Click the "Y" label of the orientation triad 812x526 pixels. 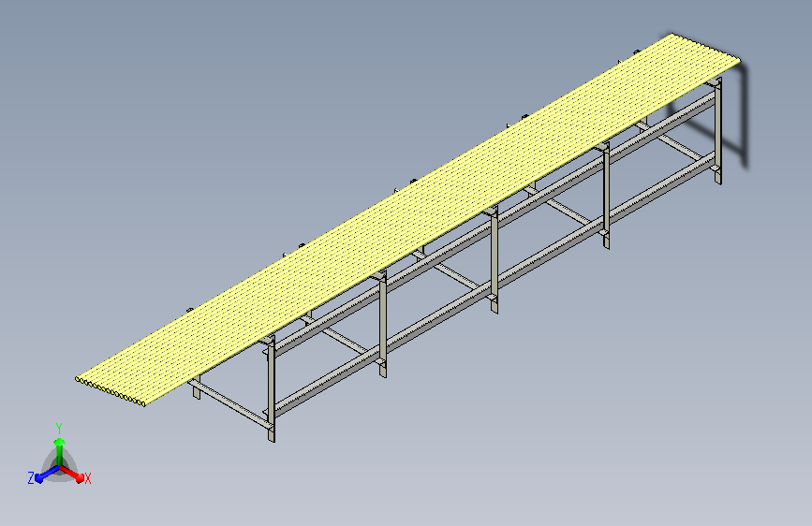[x=59, y=429]
